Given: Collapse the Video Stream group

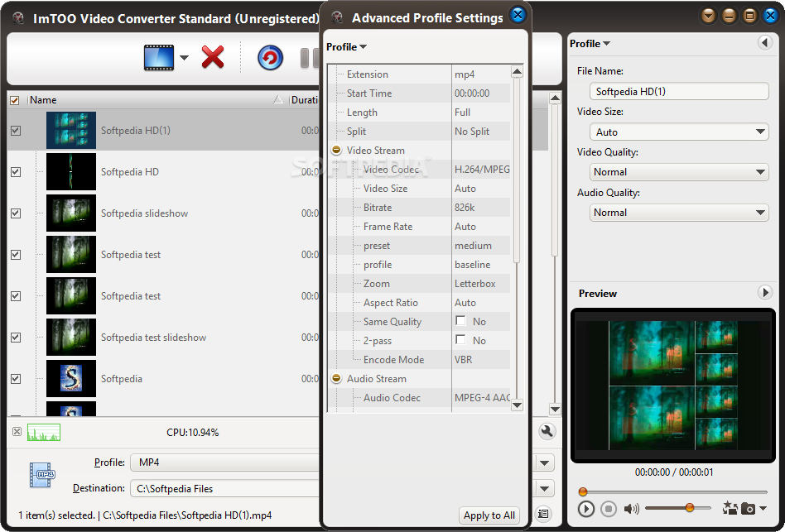Looking at the screenshot, I should pyautogui.click(x=336, y=150).
